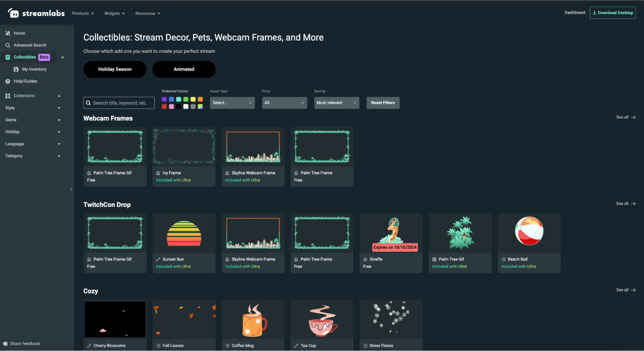Click the Collections grid icon
The image size is (644, 351).
point(7,95)
